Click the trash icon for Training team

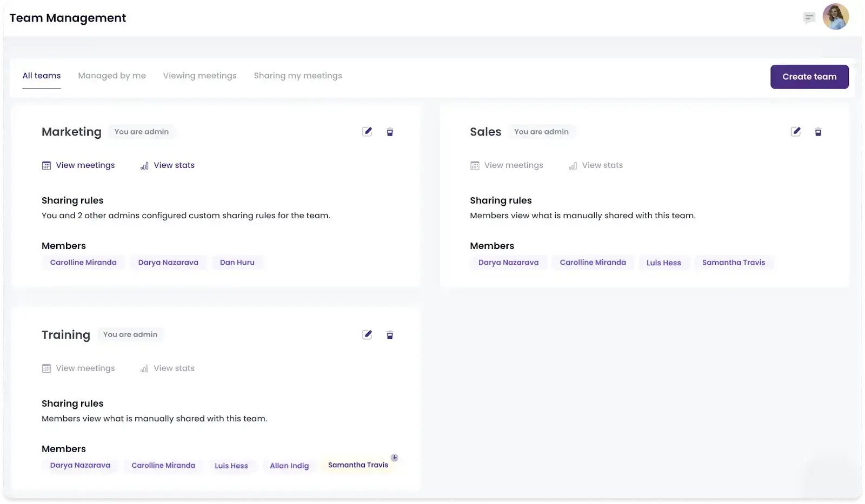point(390,335)
